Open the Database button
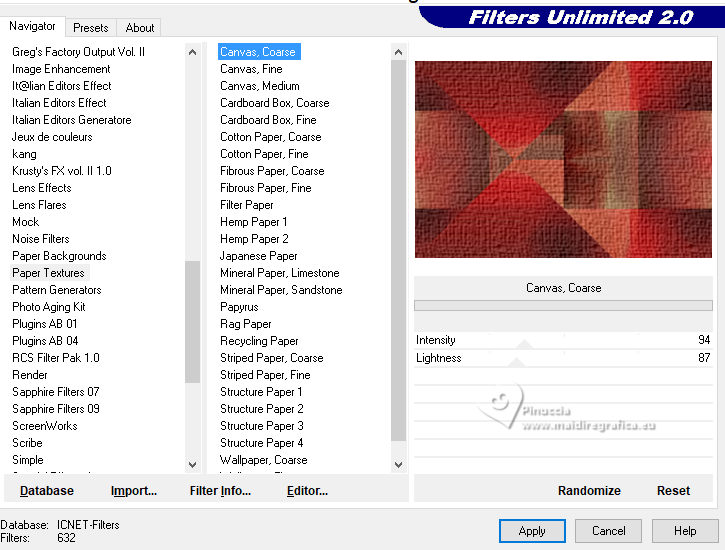The height and width of the screenshot is (550, 725). 47,490
